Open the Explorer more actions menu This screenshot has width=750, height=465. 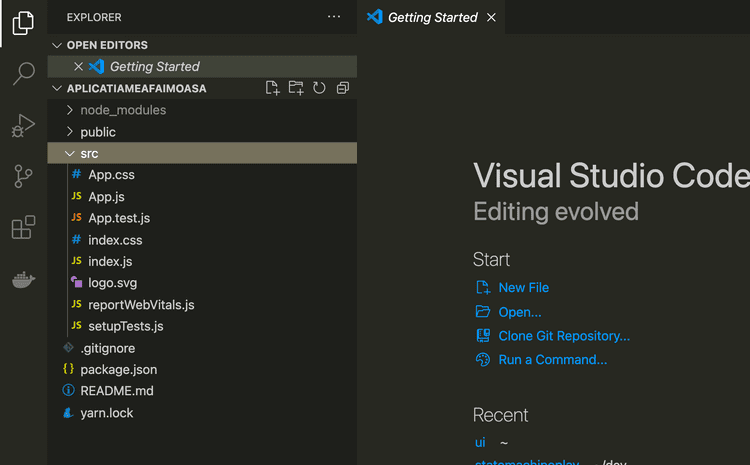click(x=334, y=17)
